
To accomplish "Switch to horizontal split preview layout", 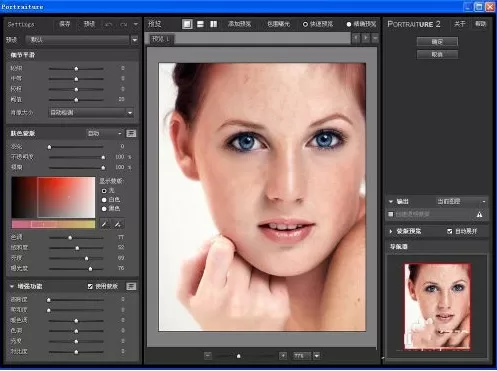I will point(200,24).
